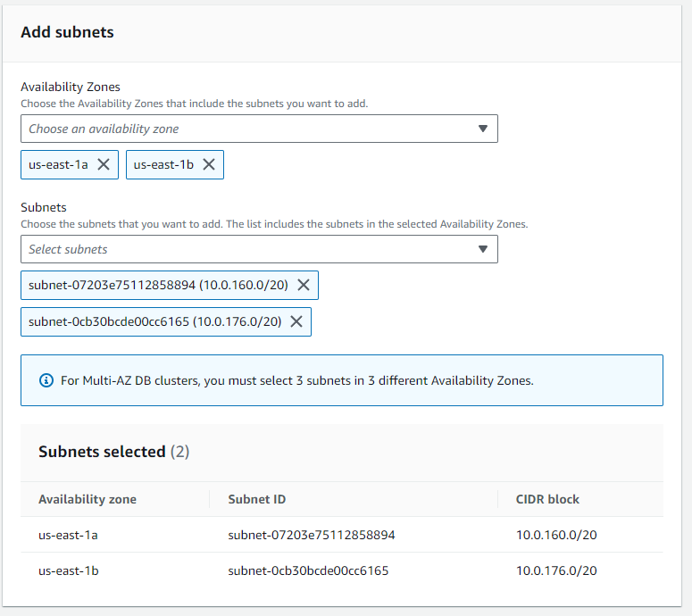Image resolution: width=692 pixels, height=616 pixels.
Task: Remove the us-east-1a availability zone chip
Action: (x=104, y=164)
